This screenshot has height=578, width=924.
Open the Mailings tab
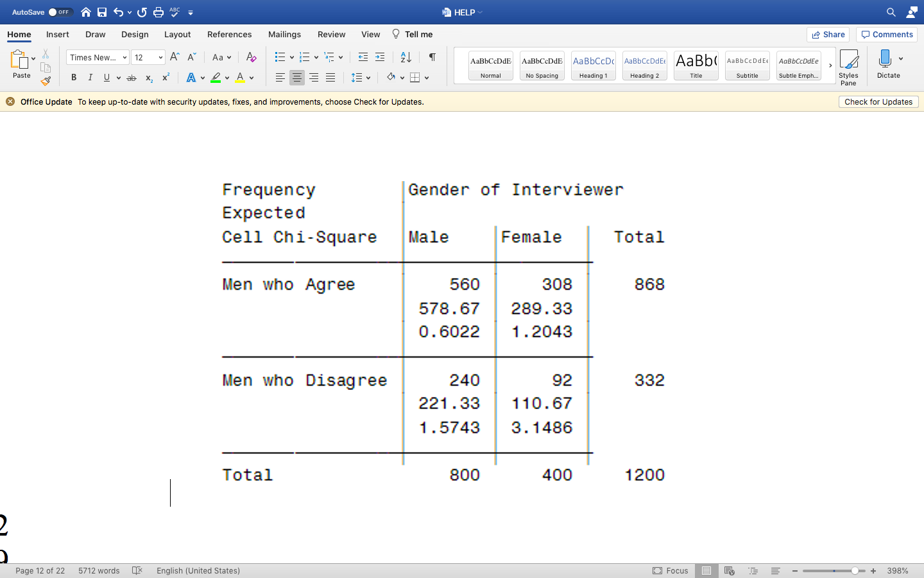(x=284, y=35)
